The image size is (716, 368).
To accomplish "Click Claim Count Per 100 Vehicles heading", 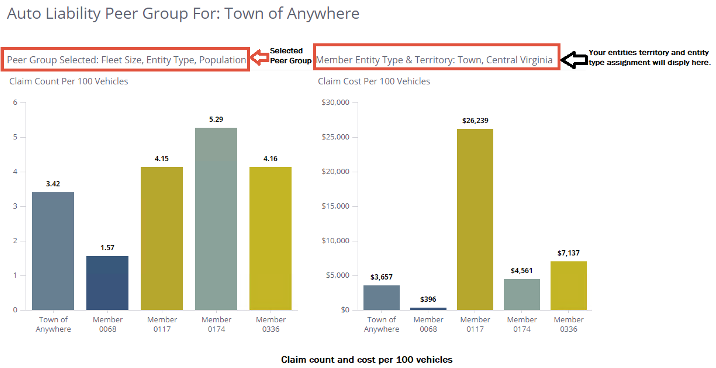I will [69, 81].
